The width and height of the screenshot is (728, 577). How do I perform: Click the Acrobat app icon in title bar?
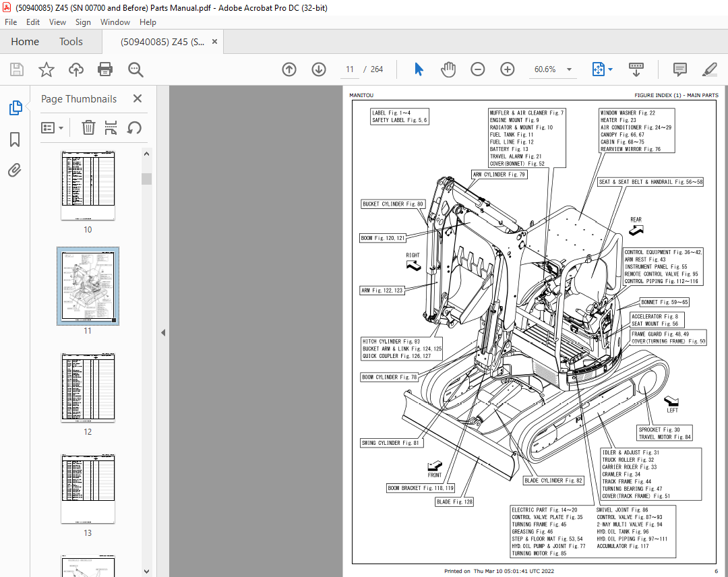[x=7, y=7]
